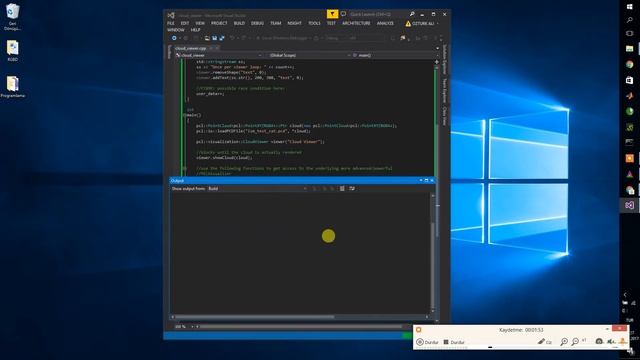Open the active editor files list dropdown
The image size is (640, 360).
tap(438, 48)
